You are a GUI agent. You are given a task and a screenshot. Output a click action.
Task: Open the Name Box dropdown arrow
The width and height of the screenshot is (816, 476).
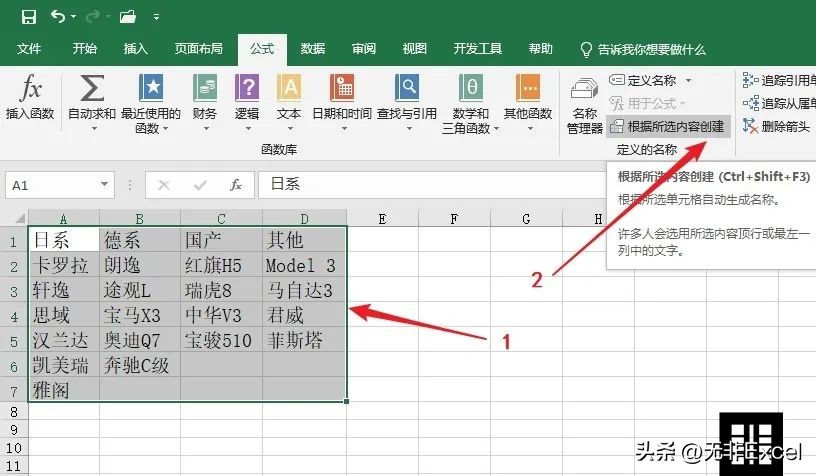[x=105, y=185]
